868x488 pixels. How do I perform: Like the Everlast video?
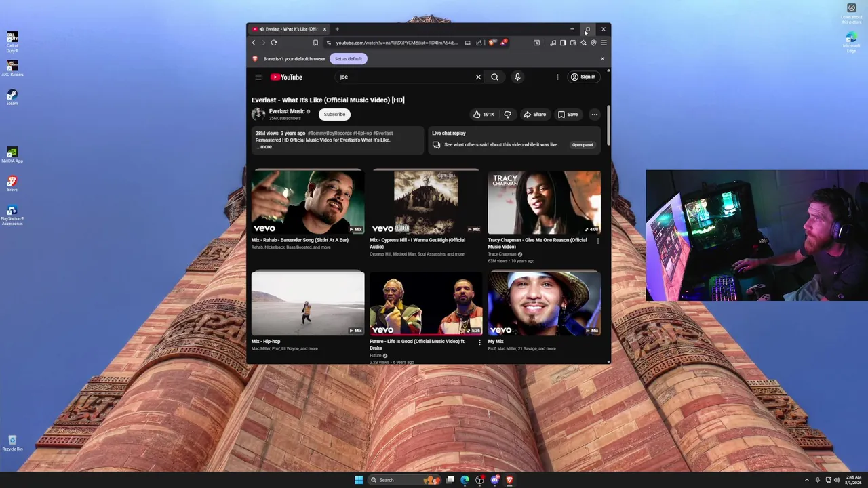(484, 115)
